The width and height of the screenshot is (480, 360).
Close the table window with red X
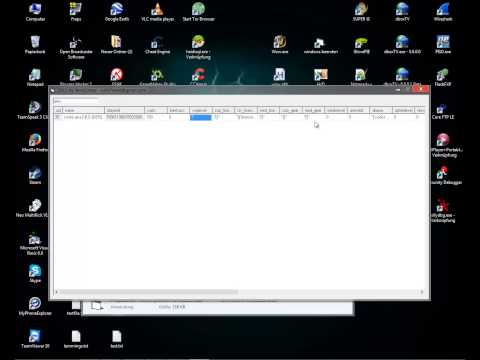point(421,89)
